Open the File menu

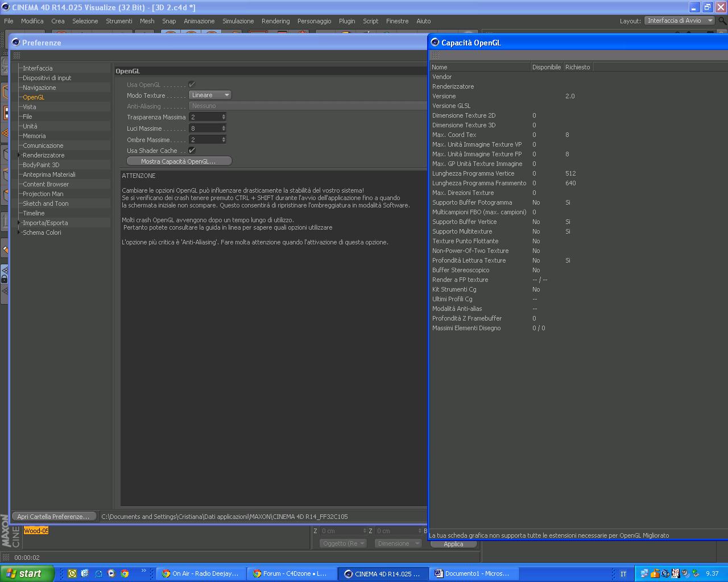pos(9,21)
